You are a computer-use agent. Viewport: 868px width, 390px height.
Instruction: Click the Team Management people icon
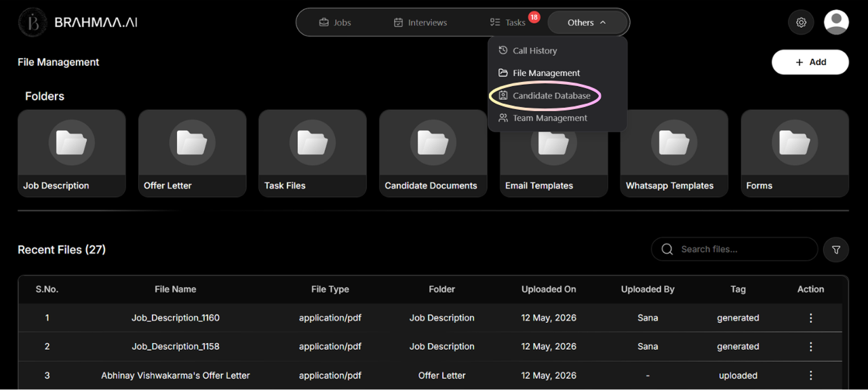click(503, 118)
